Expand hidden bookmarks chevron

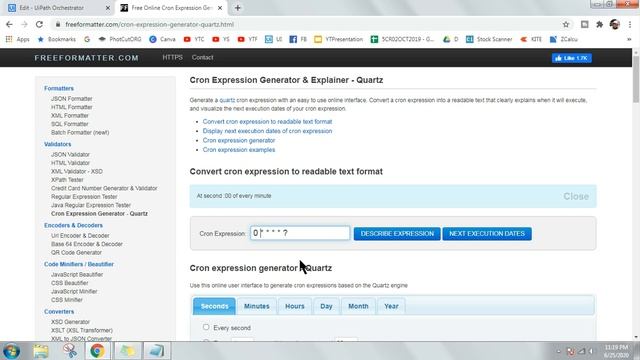pyautogui.click(x=629, y=39)
